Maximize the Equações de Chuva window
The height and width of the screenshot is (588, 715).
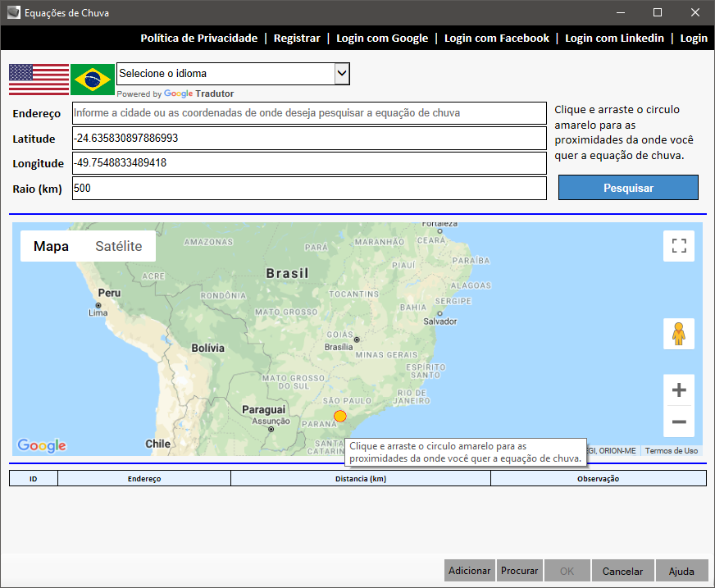pos(658,12)
